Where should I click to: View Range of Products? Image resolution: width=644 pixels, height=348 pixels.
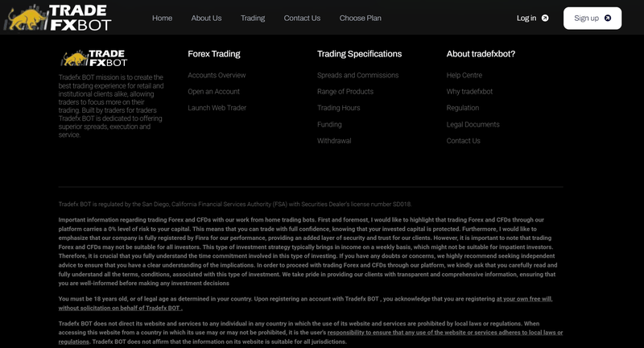[345, 92]
